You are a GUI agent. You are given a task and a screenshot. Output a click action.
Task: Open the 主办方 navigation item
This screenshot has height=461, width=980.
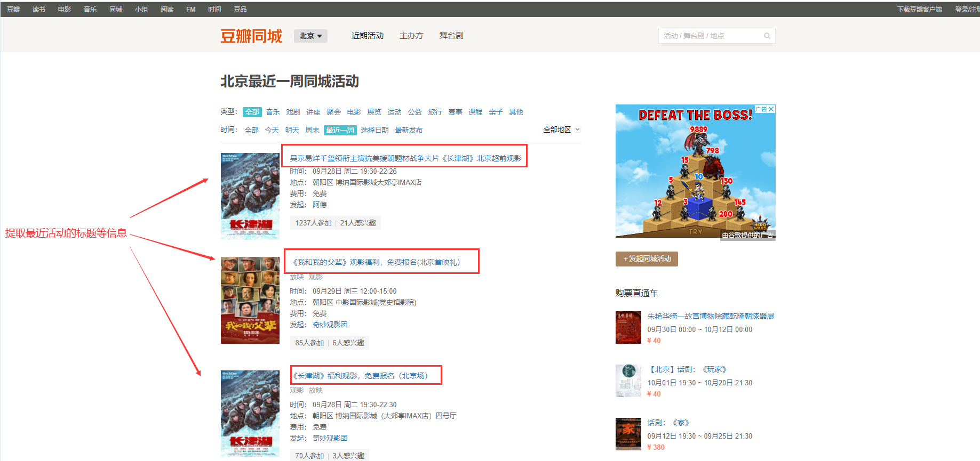411,36
